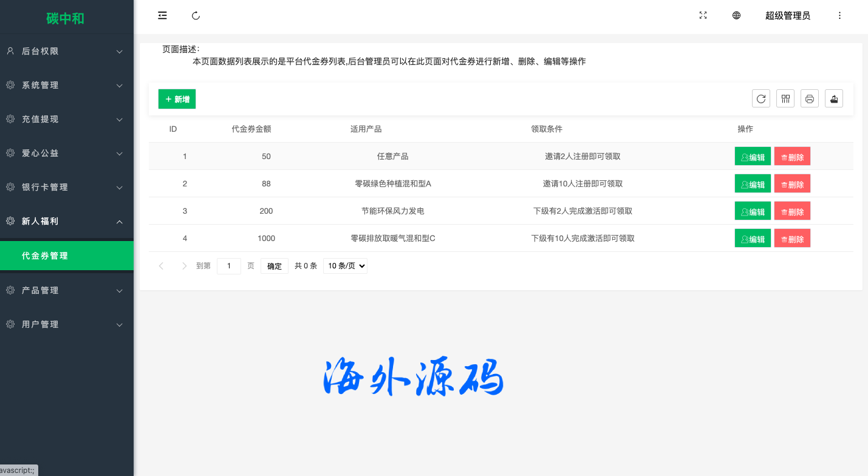The width and height of the screenshot is (868, 476).
Task: Select the 代金券管理 menu item
Action: pos(67,256)
